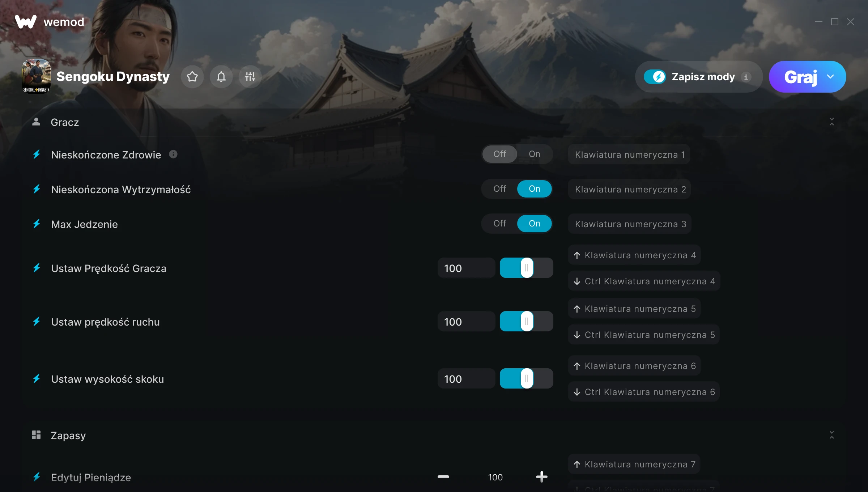Click the Ustaw Prędkość Gracza slider handle
Viewport: 868px width, 492px height.
coord(527,268)
